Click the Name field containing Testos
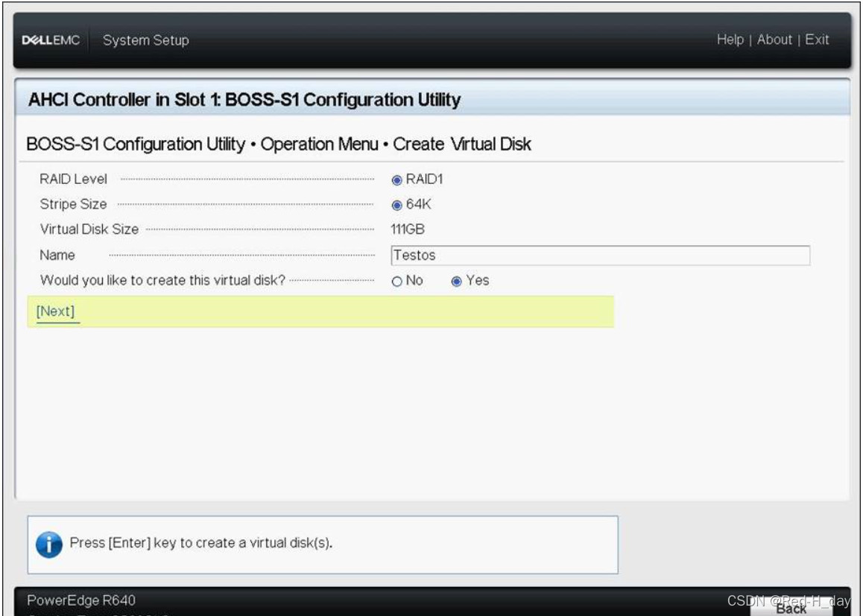 click(x=601, y=255)
